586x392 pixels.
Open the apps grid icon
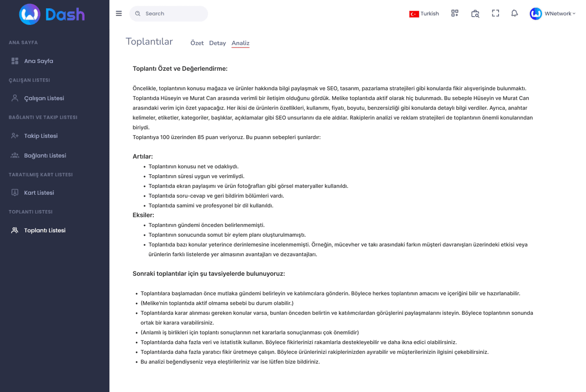(x=455, y=14)
